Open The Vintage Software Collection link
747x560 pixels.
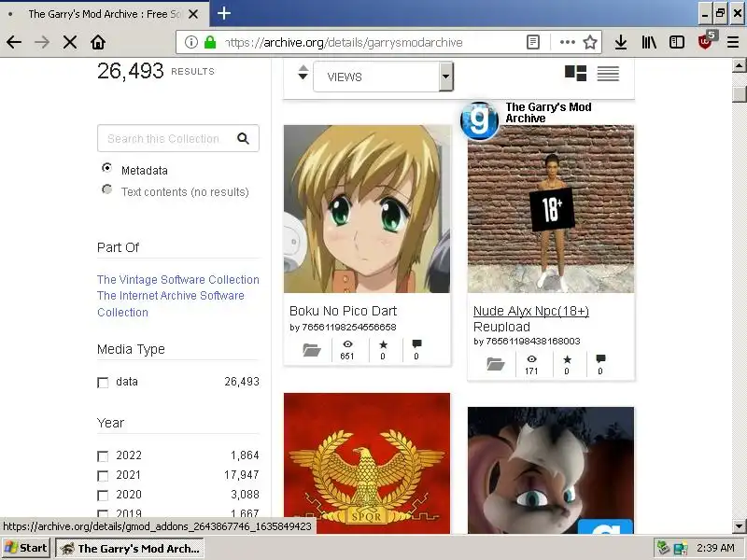tap(178, 279)
